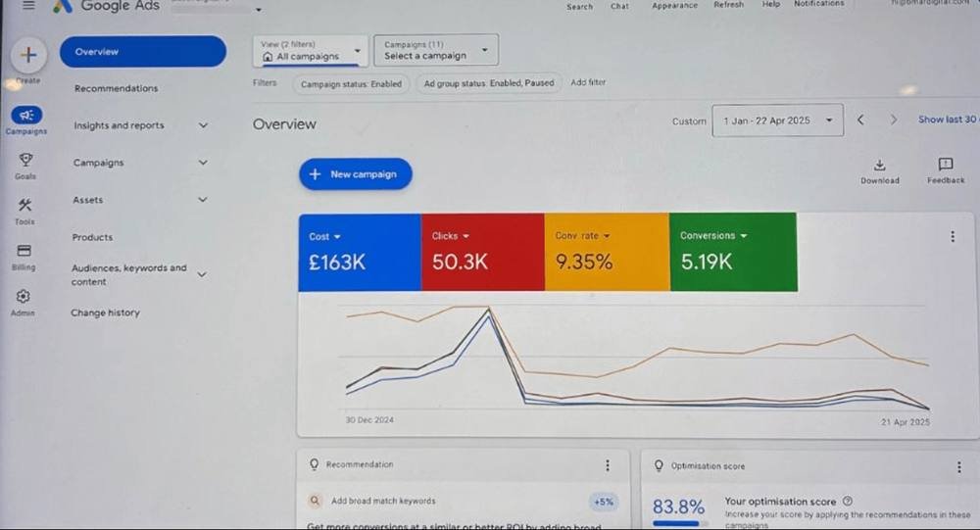Change the Clicks metric dropdown
Viewport: 980px width, 530px height.
[x=450, y=236]
